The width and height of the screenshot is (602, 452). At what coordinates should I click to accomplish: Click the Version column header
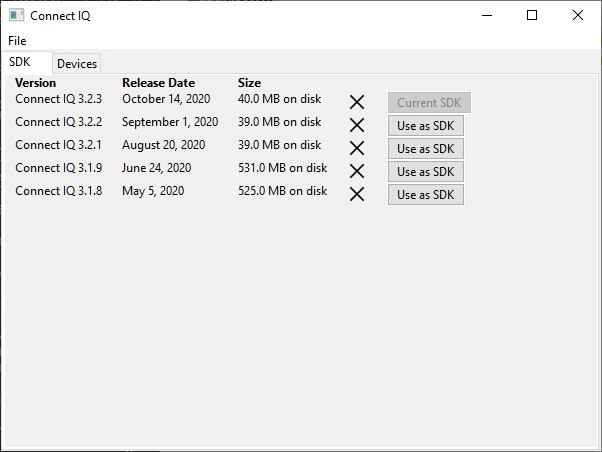tap(36, 83)
